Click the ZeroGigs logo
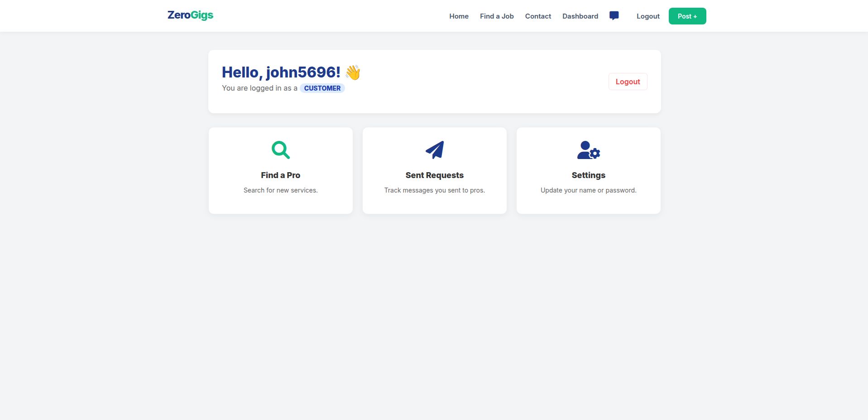The height and width of the screenshot is (420, 868). (x=190, y=15)
